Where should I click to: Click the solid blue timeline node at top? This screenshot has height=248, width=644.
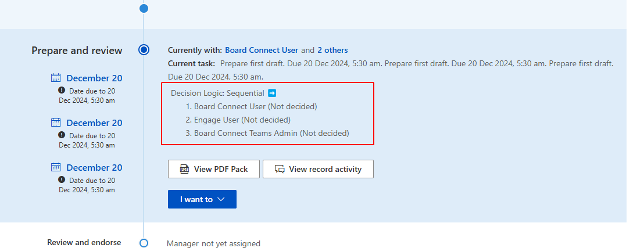(x=144, y=8)
